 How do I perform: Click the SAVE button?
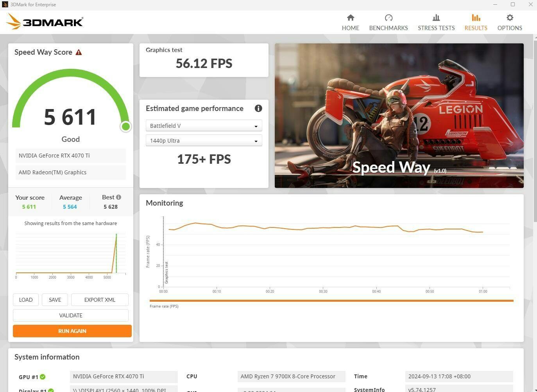point(55,300)
